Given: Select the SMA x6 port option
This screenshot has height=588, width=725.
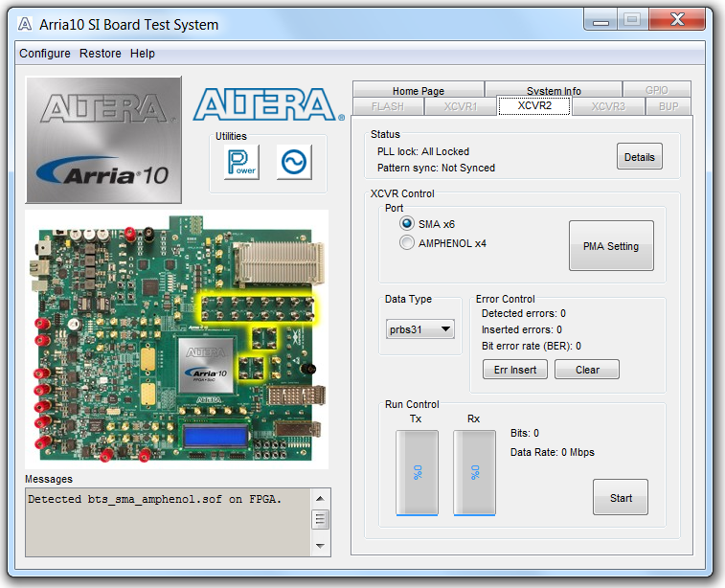Looking at the screenshot, I should (x=407, y=223).
